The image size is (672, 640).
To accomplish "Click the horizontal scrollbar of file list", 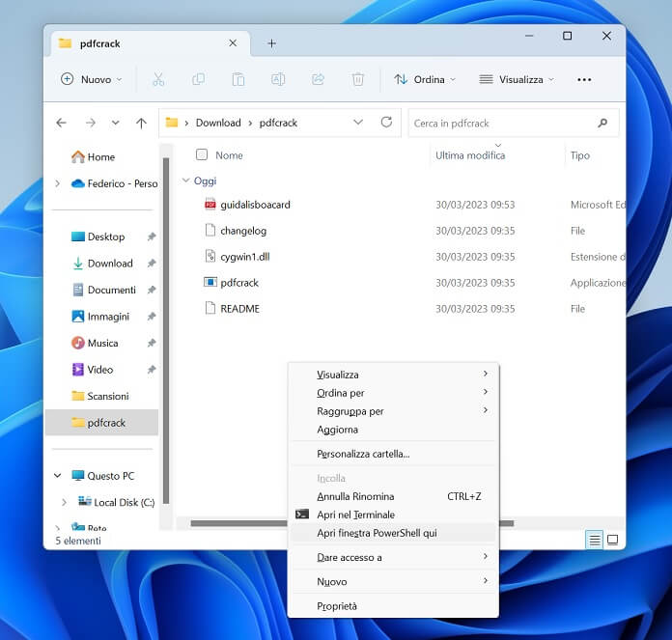I will (x=239, y=523).
